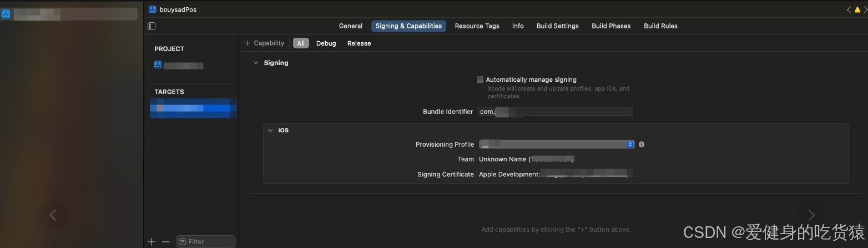Select the highlighted target under TARGETS
This screenshot has height=248, width=868.
pyautogui.click(x=194, y=108)
